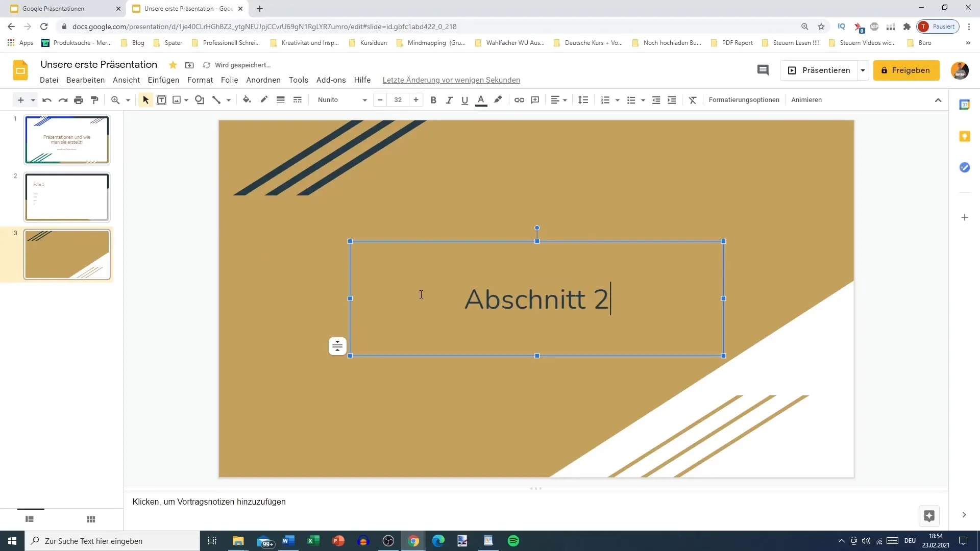The image size is (980, 551).
Task: Increase font size with plus button
Action: 416,100
